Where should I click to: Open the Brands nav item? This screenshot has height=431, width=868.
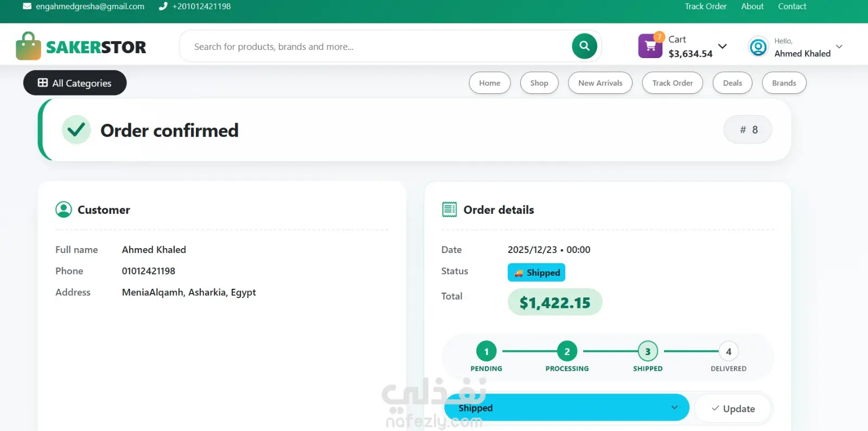(784, 83)
